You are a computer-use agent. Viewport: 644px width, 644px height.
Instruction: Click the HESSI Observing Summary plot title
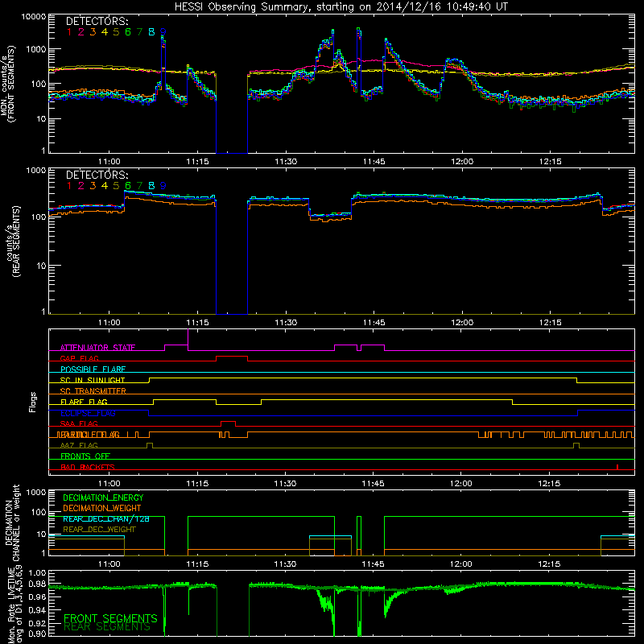click(341, 7)
